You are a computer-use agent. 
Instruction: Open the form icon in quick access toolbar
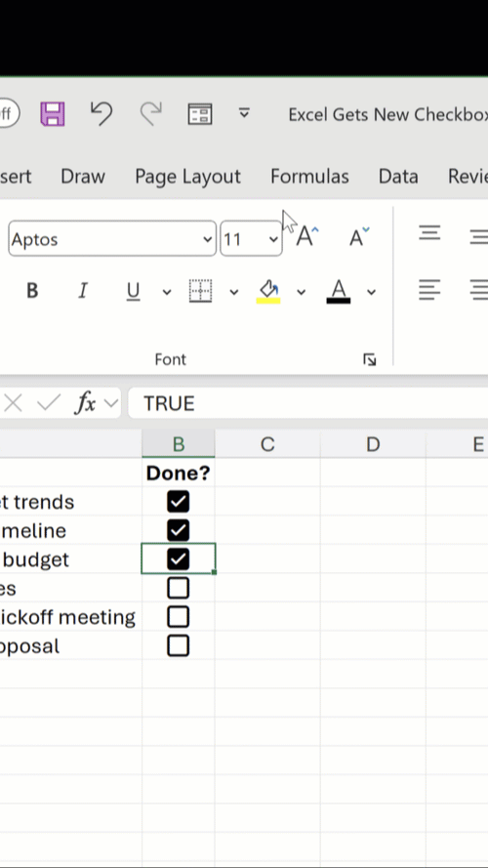coord(200,114)
